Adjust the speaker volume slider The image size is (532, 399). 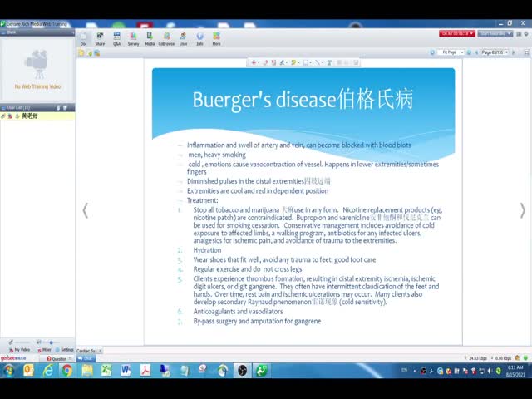point(51,342)
